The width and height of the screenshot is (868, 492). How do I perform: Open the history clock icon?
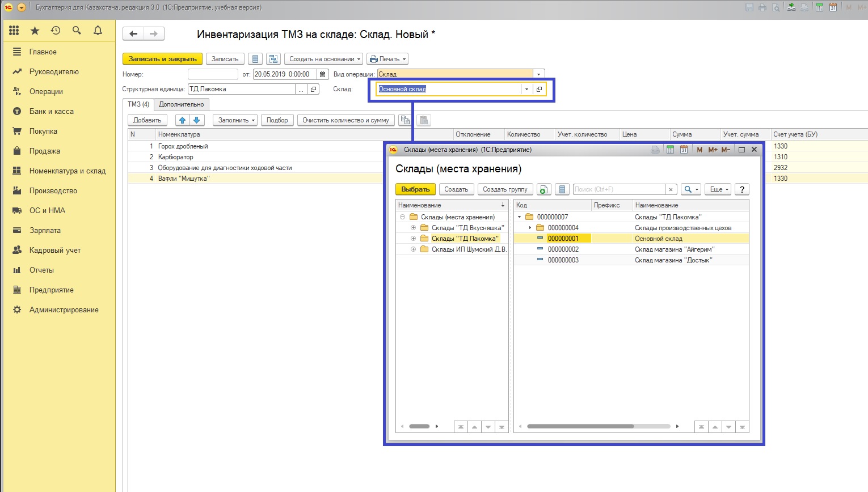(56, 31)
